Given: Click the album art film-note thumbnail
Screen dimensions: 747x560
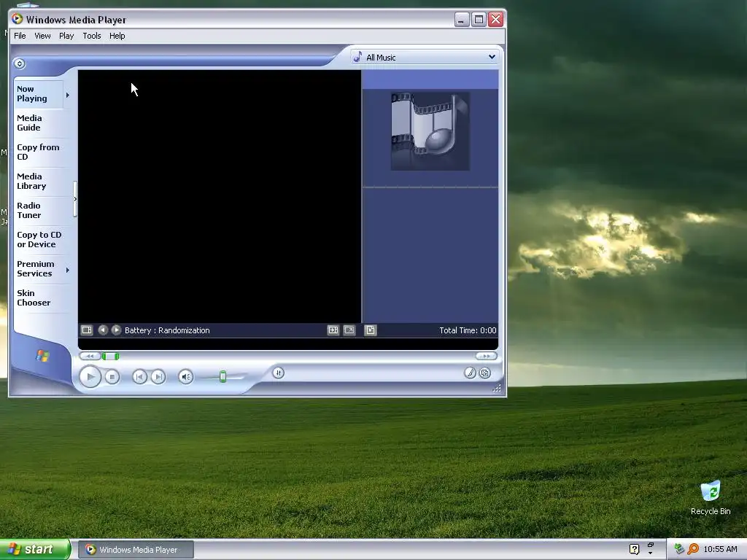Looking at the screenshot, I should point(430,131).
